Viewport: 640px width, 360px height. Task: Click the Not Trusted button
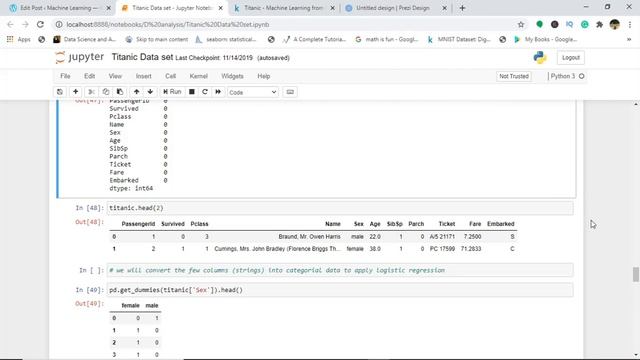pos(514,76)
